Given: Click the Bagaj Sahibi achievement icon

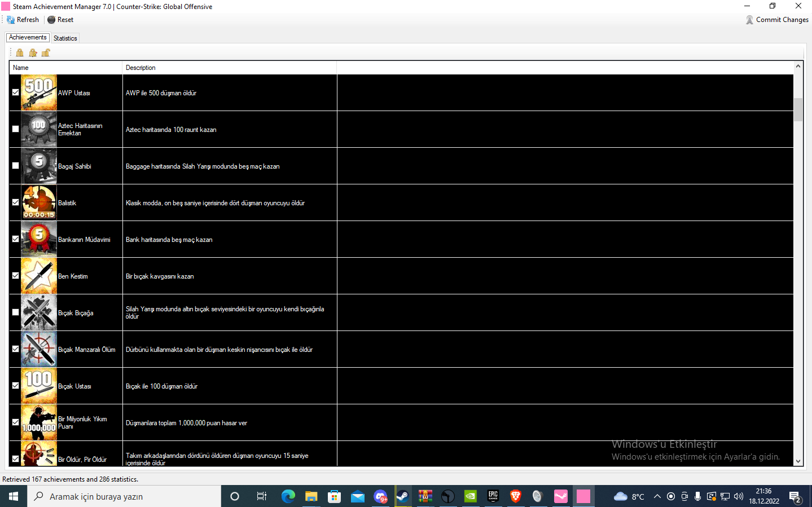Looking at the screenshot, I should click(39, 166).
